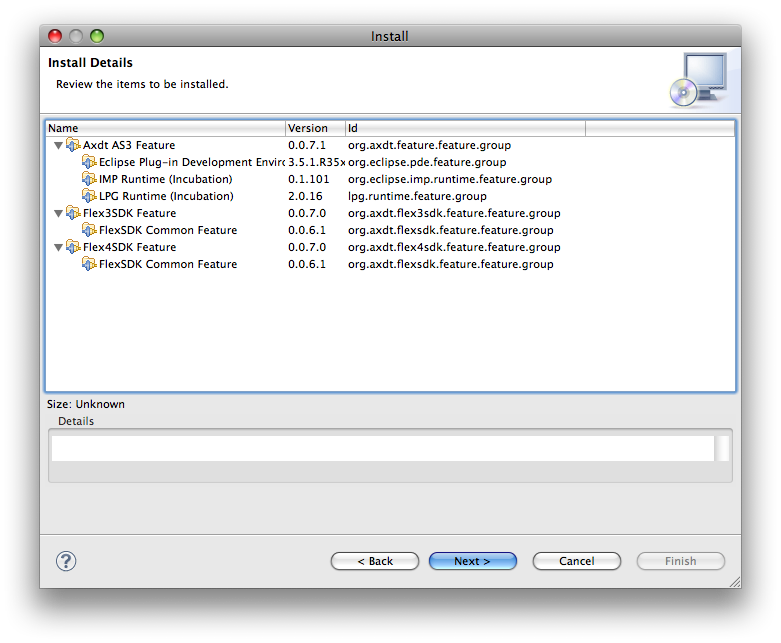Proceed with the Next button
The image size is (781, 643).
473,561
